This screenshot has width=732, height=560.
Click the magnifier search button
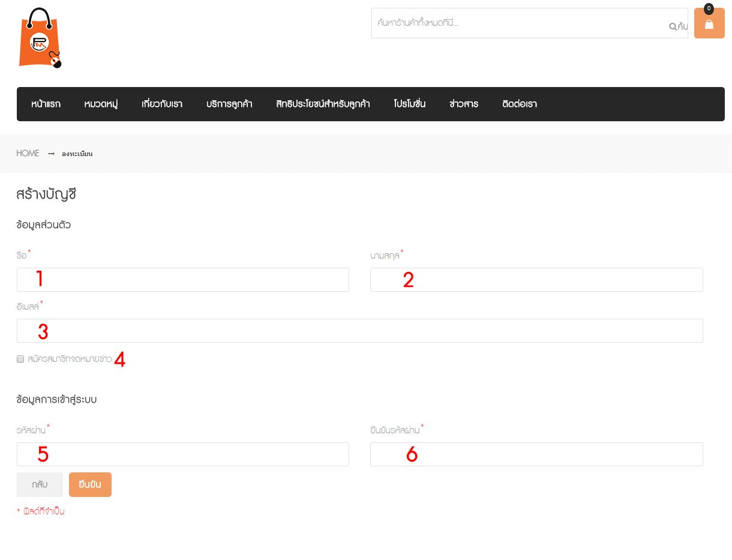(x=678, y=26)
